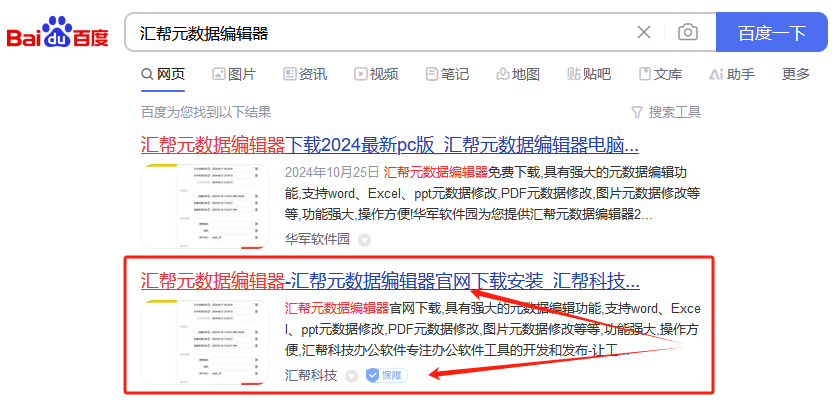This screenshot has width=833, height=406.
Task: Open the AI 助手 tab
Action: (x=732, y=74)
